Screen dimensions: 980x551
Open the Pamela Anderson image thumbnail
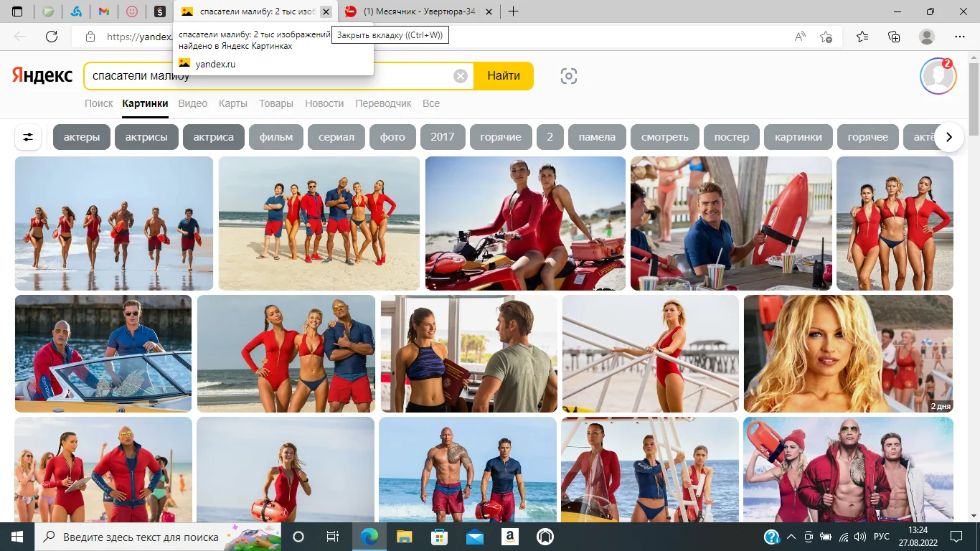[x=847, y=353]
